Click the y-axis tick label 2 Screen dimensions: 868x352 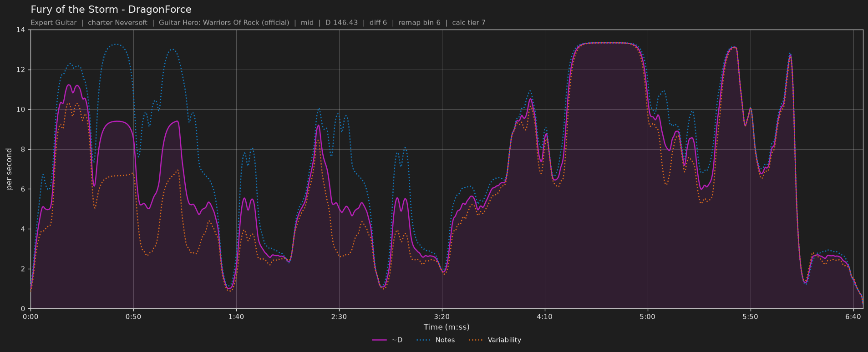[x=23, y=269]
